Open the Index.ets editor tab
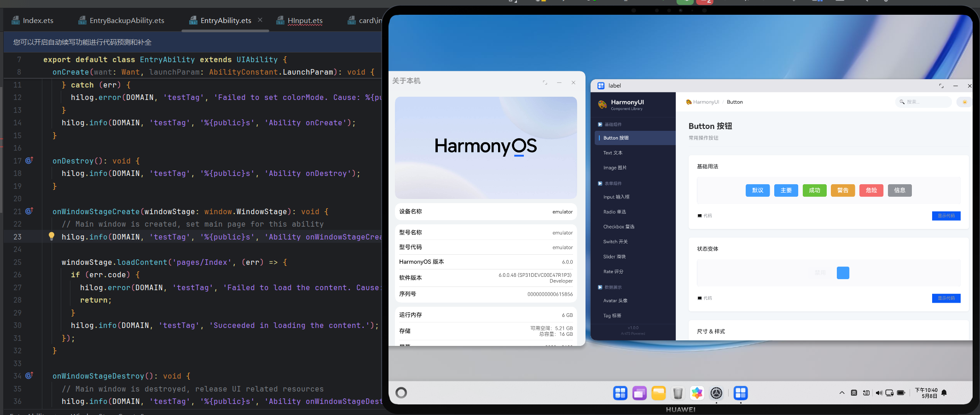Viewport: 980px width, 415px height. 32,20
